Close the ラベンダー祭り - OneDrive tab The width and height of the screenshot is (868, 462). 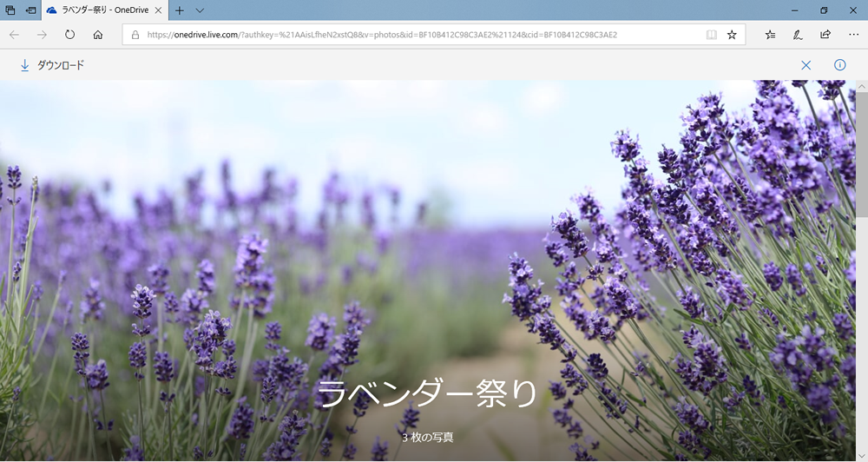click(x=158, y=10)
